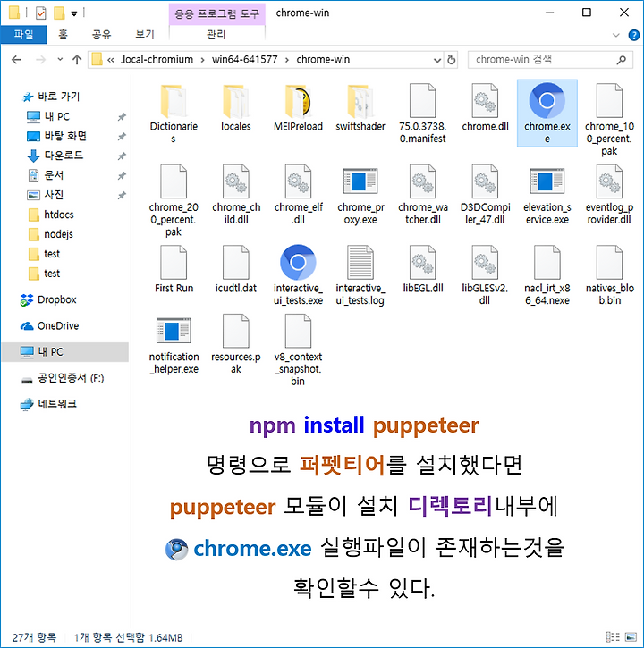Open the 파일 menu tab
The image size is (644, 648).
point(23,34)
